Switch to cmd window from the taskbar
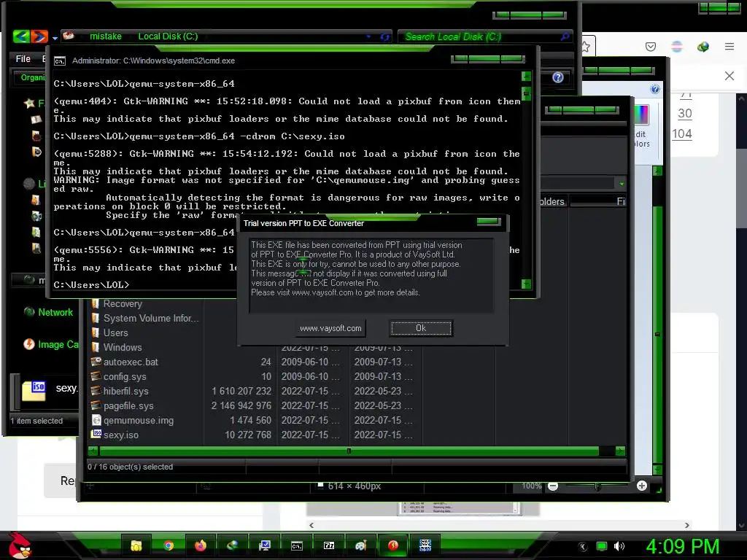 [x=297, y=545]
